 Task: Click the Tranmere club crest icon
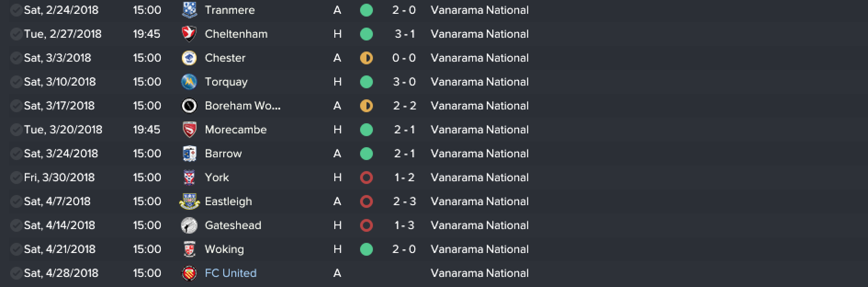(189, 10)
